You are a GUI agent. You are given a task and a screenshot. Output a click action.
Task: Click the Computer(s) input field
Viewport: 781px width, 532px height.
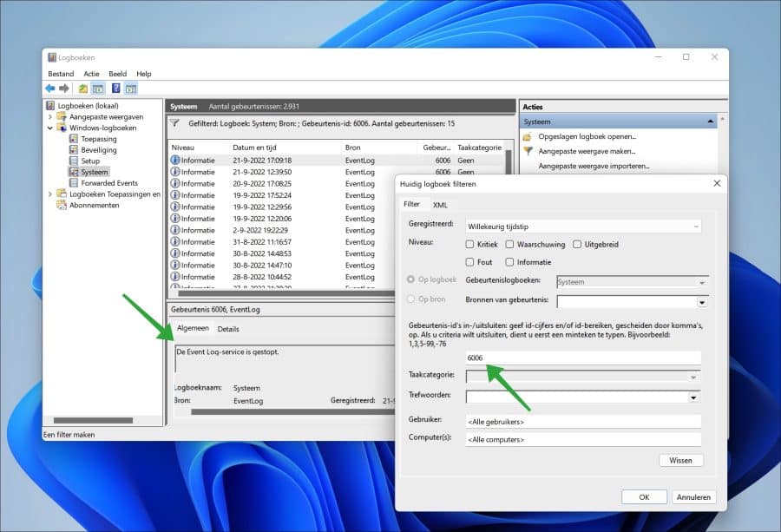click(583, 439)
